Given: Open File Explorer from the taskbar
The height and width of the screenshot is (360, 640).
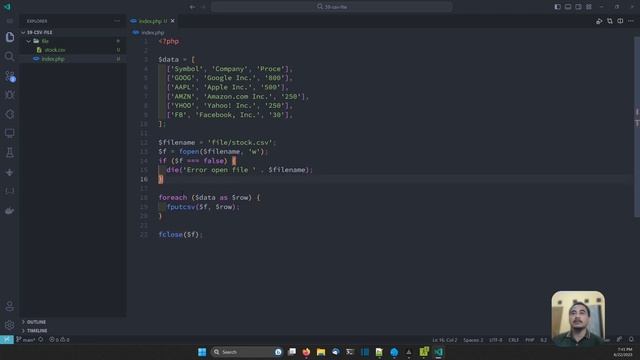Looking at the screenshot, I should (321, 352).
